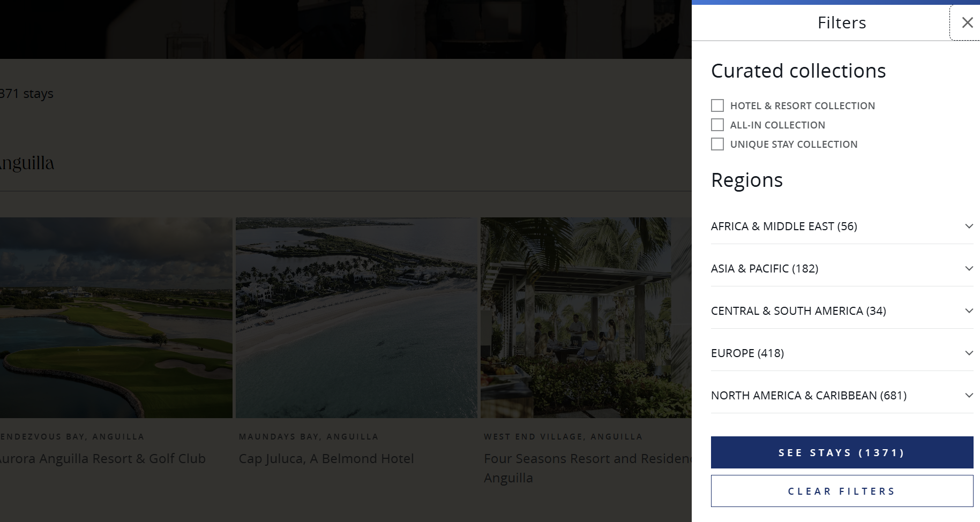This screenshot has height=522, width=980.
Task: Click North America & Caribbean chevron
Action: tap(969, 395)
